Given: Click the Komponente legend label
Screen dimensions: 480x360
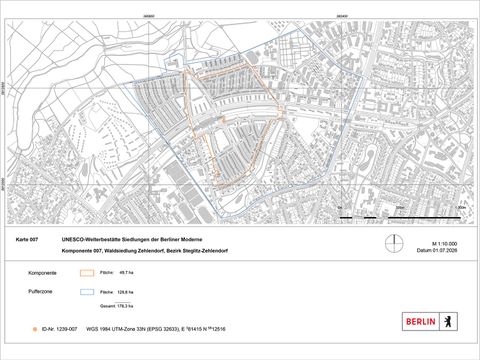Looking at the screenshot, I should click(42, 273).
